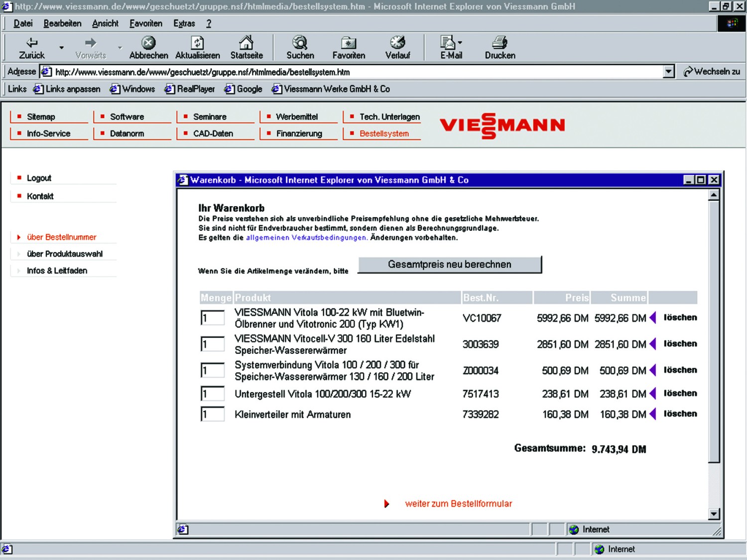The height and width of the screenshot is (560, 747).
Task: Click weiter zum Bestellformular link
Action: [458, 504]
